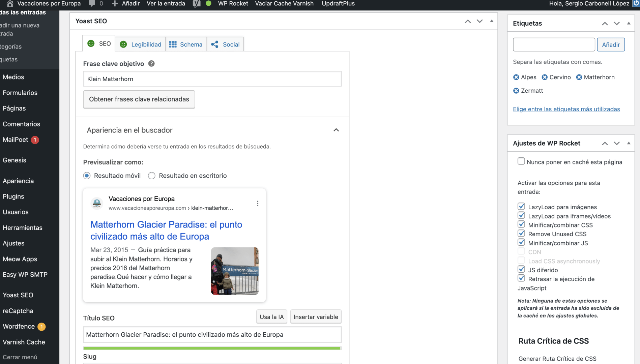
Task: Click the user avatar in the admin bar
Action: coord(636,3)
